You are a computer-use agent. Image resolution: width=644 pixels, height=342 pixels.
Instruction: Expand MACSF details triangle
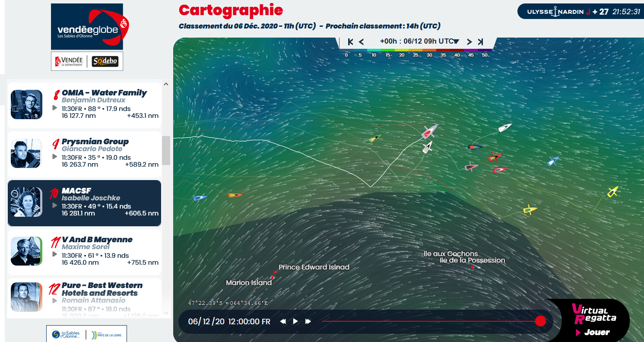pyautogui.click(x=54, y=205)
